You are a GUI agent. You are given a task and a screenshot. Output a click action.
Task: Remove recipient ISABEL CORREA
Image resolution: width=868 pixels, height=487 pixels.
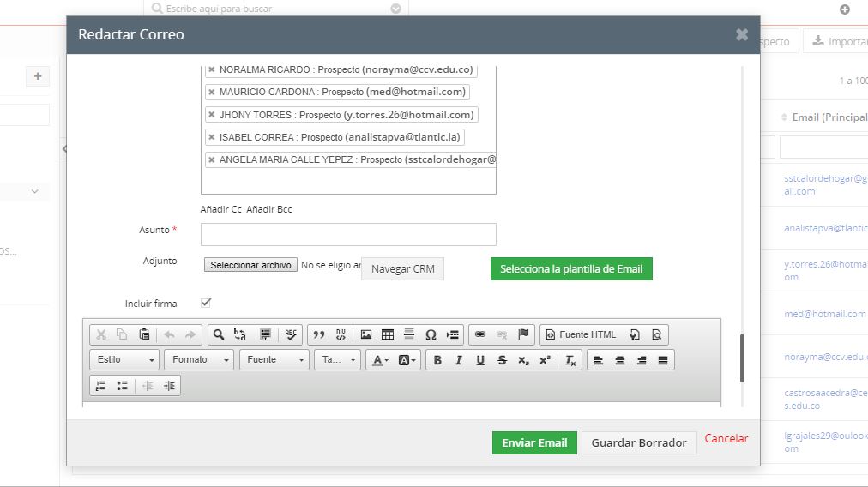coord(212,137)
